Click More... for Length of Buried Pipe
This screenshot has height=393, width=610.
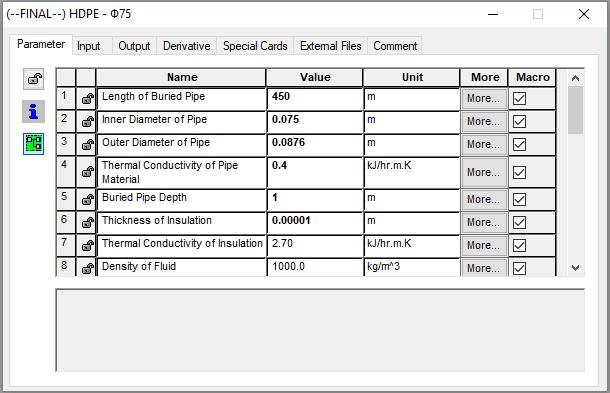484,98
